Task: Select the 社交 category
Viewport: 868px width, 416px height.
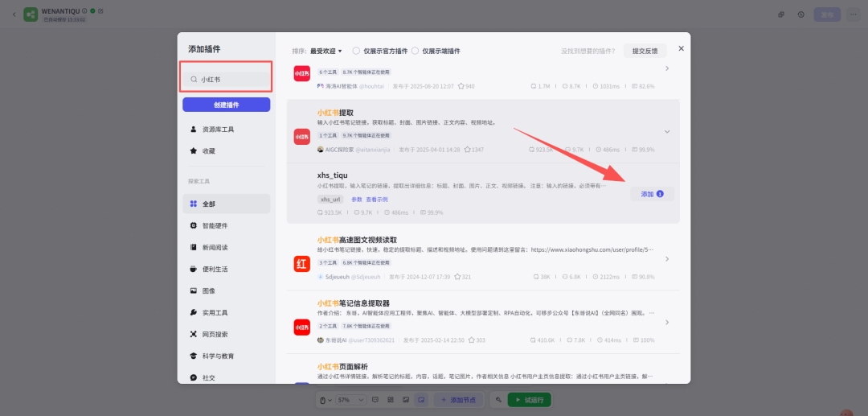Action: [227, 377]
